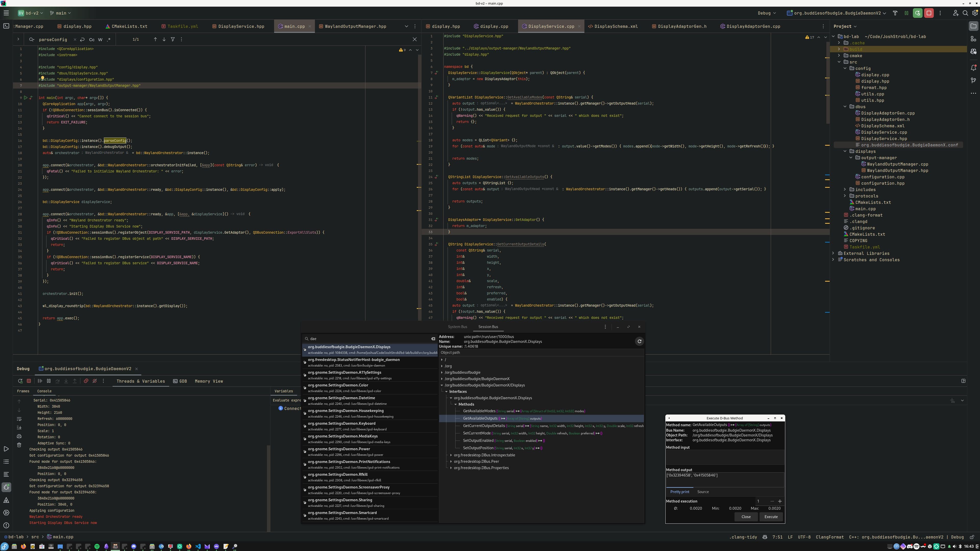This screenshot has height=551, width=980.
Task: Click Execute in the D-Bus method dialog
Action: coord(771,517)
